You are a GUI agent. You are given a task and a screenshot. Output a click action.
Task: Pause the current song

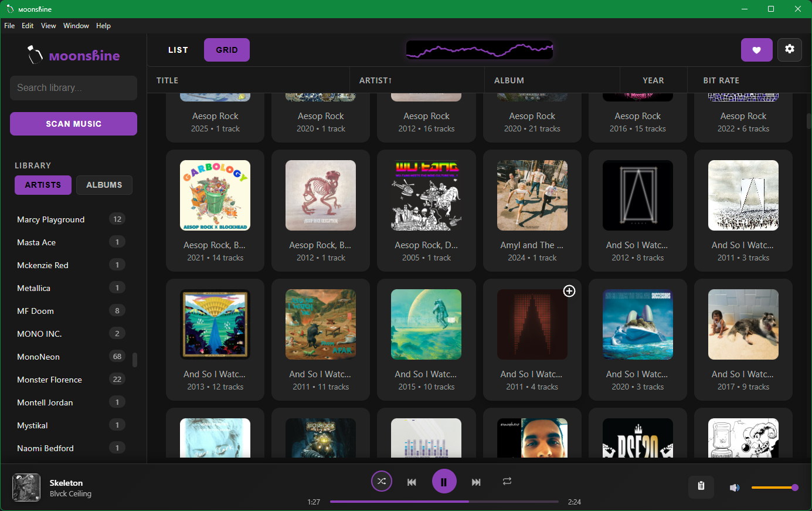(444, 482)
